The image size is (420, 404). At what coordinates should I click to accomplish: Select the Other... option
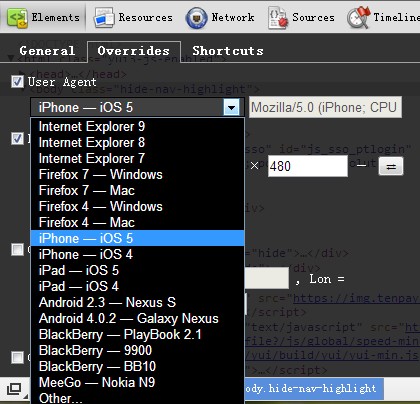coord(137,398)
